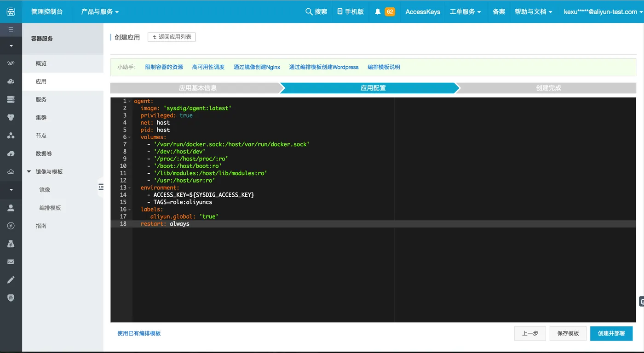The image size is (644, 353).
Task: Open AccessKeys in header
Action: pos(423,11)
